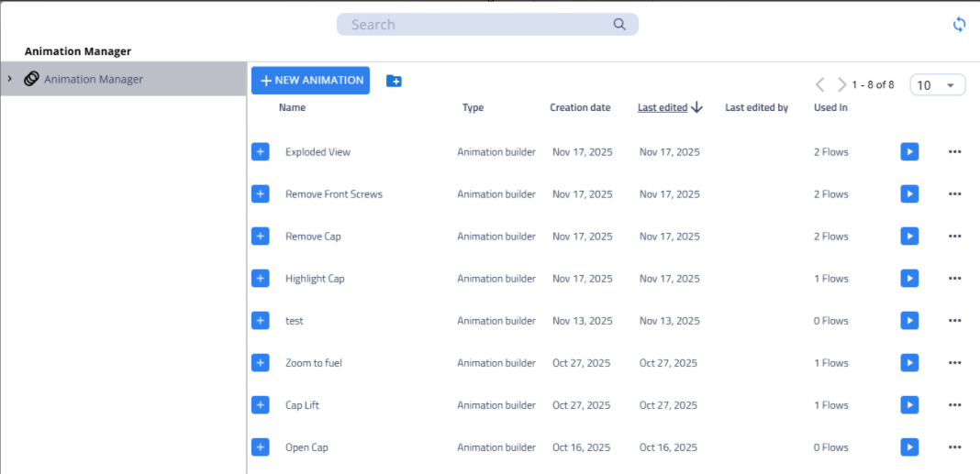The width and height of the screenshot is (980, 474).
Task: Open the rows per page dropdown
Action: pos(937,85)
